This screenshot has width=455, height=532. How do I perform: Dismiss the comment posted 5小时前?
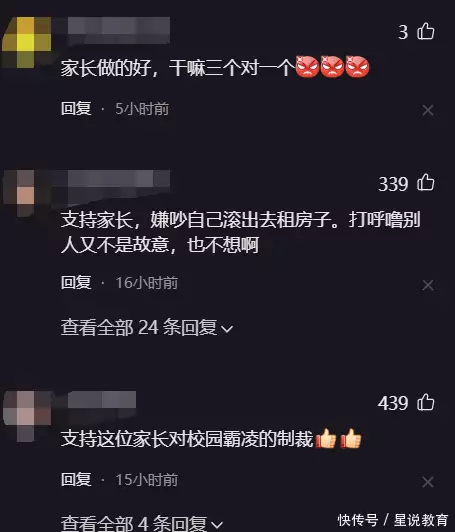[428, 110]
